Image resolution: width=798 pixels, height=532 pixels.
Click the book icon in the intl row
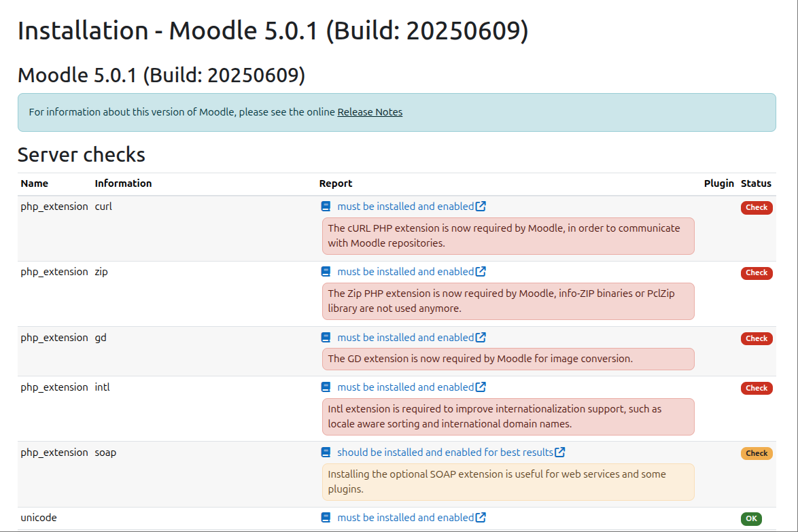coord(326,387)
